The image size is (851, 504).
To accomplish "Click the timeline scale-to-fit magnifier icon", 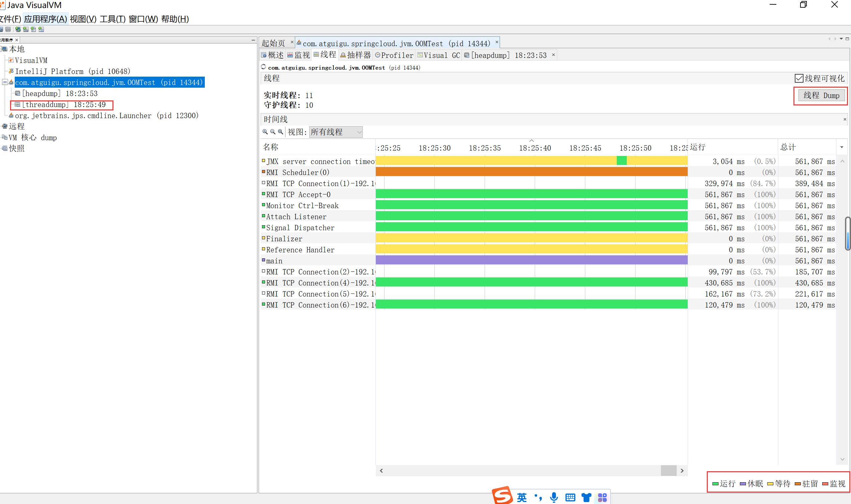I will click(280, 132).
